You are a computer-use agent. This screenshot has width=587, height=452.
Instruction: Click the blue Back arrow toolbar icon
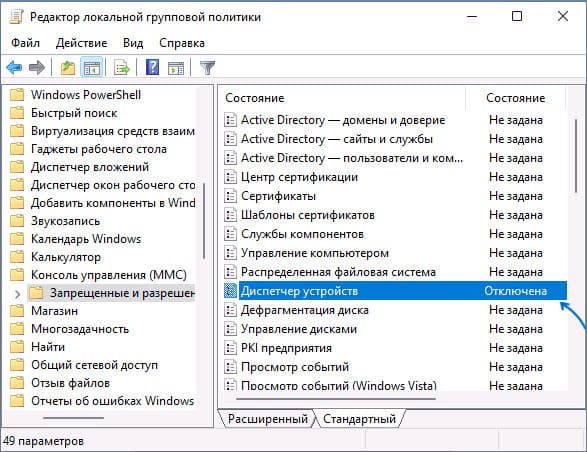(x=14, y=68)
